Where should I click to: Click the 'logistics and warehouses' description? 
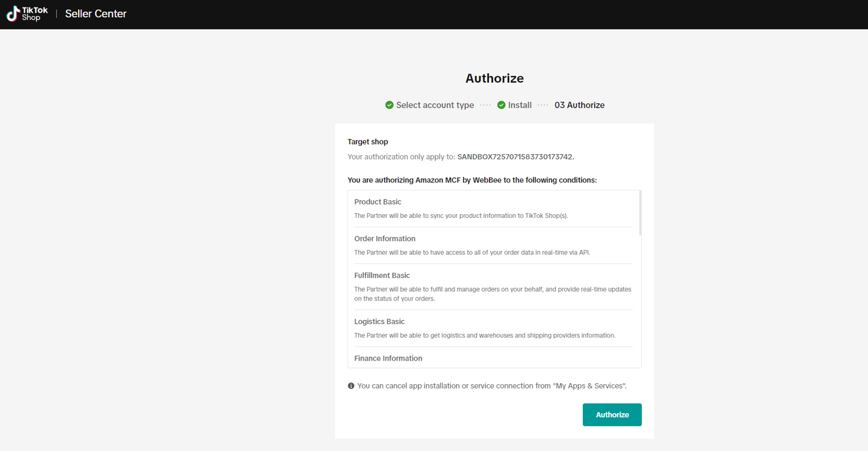(x=485, y=335)
